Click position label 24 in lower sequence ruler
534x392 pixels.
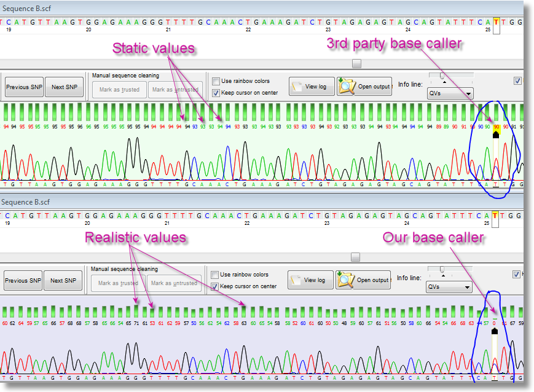[x=407, y=223]
